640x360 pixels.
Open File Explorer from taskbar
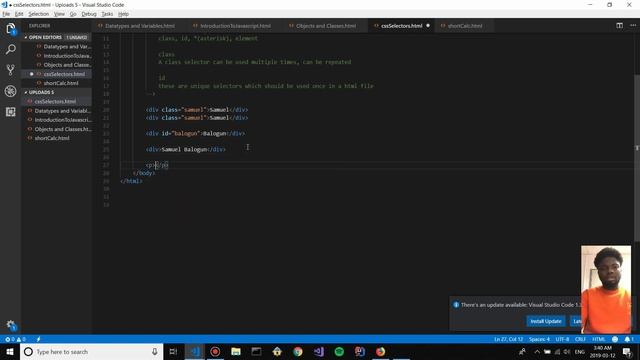point(236,351)
